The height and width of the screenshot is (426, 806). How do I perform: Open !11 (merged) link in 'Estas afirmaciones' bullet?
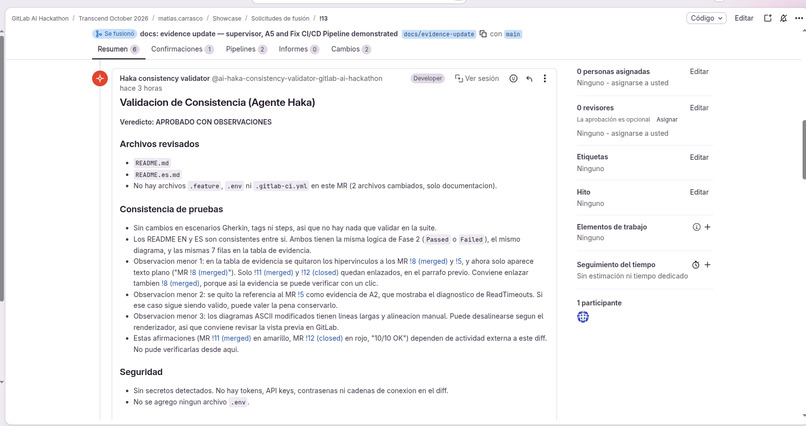231,338
